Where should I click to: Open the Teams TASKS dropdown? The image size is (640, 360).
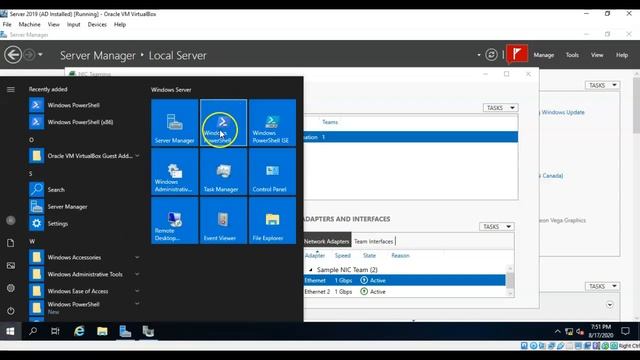tap(500, 108)
